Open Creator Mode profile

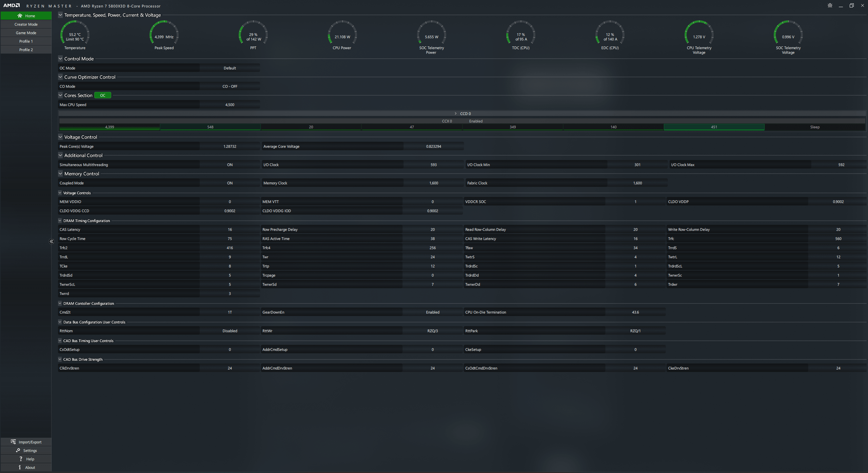[x=26, y=24]
